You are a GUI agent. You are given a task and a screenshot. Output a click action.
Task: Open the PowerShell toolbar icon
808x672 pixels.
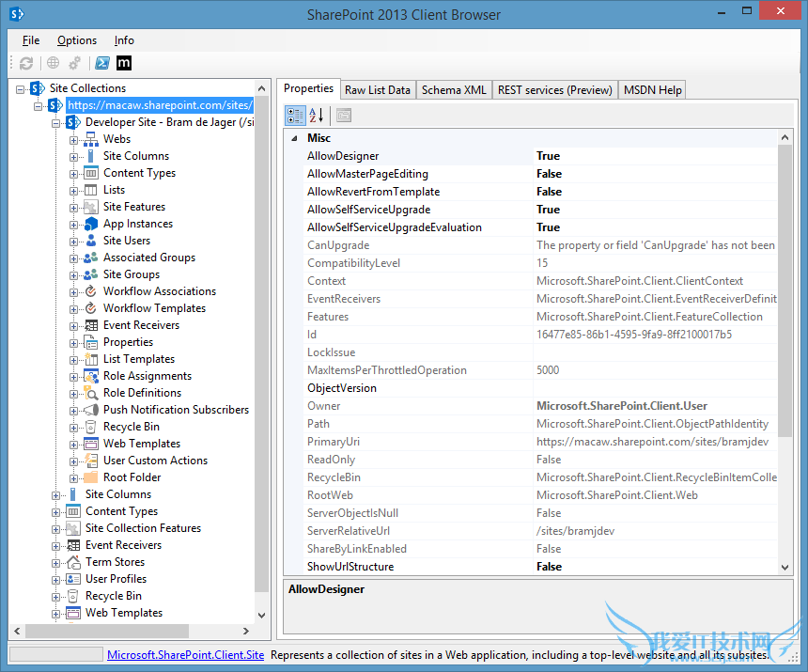(102, 63)
